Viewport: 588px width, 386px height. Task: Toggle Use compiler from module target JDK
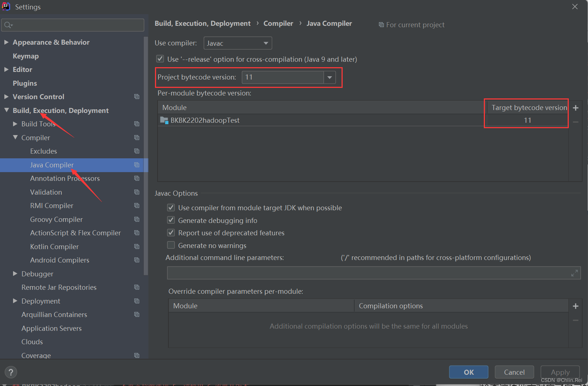click(171, 207)
